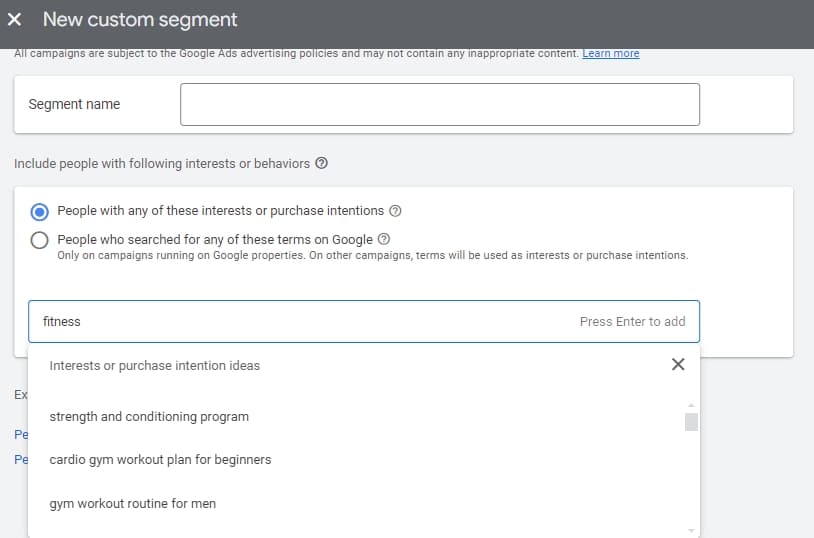Pick 'cardio gym workout plan for beginners' idea

[160, 460]
